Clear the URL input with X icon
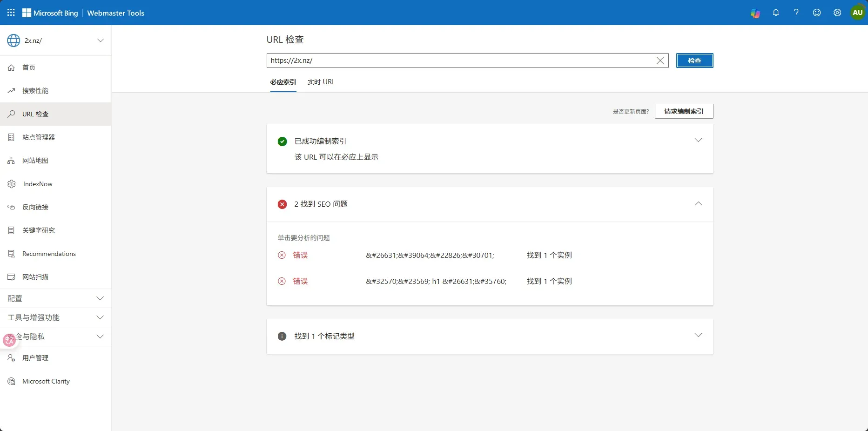 click(660, 61)
